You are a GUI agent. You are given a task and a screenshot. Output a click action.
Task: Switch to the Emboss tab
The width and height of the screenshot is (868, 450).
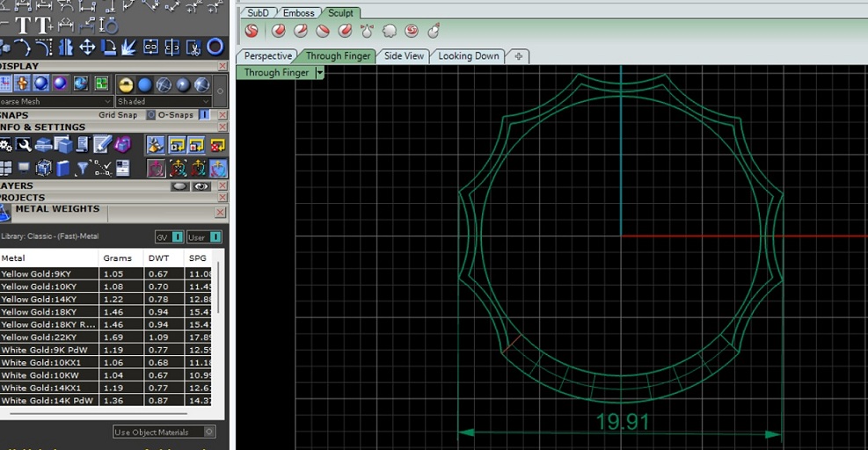click(299, 13)
